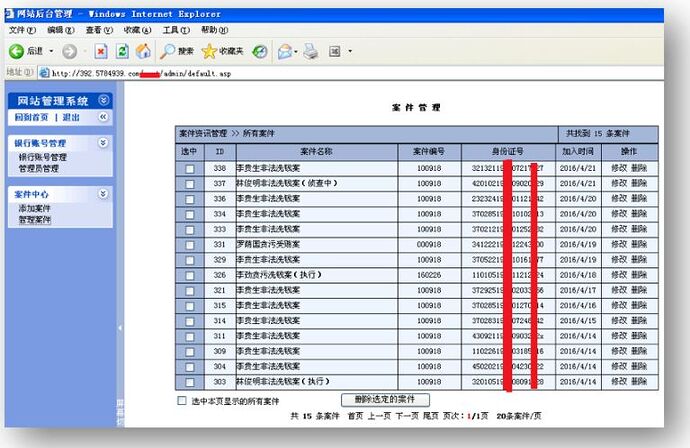The width and height of the screenshot is (690, 448).
Task: Open the 工具(T) menu
Action: (176, 30)
